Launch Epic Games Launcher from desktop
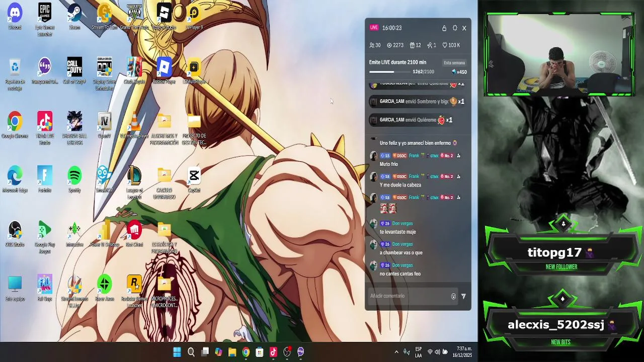 (x=44, y=20)
